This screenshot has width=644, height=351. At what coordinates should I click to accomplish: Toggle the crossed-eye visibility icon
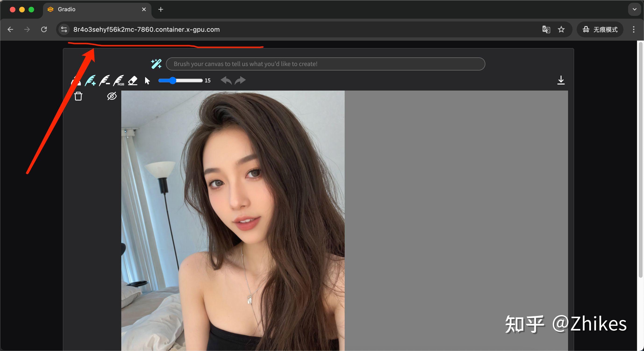pos(112,96)
